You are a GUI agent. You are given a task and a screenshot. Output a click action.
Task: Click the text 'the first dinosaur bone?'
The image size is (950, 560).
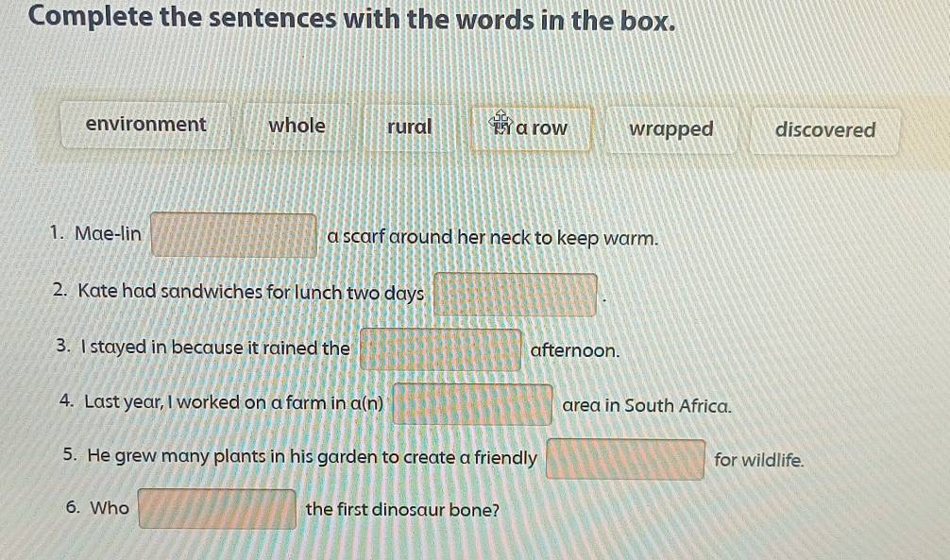coord(403,510)
